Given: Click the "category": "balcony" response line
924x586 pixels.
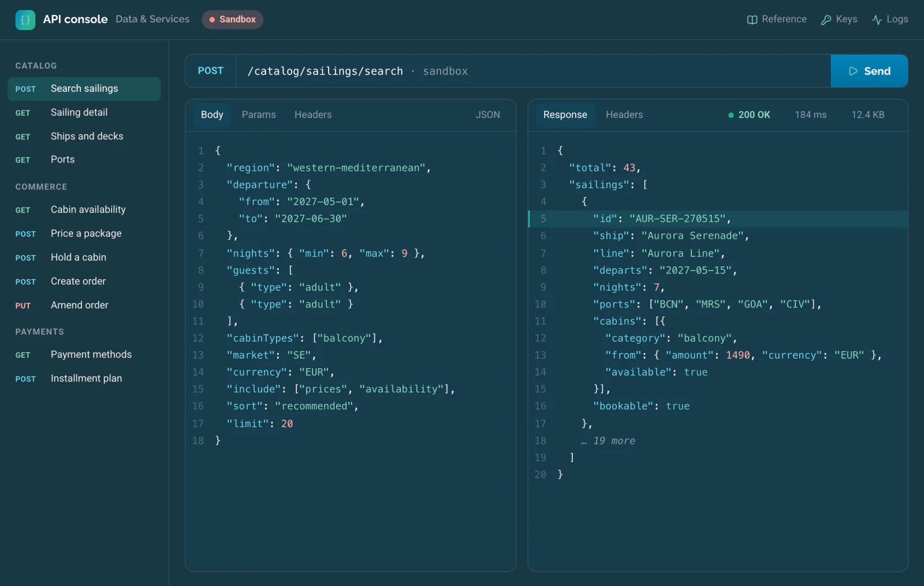Looking at the screenshot, I should (671, 338).
